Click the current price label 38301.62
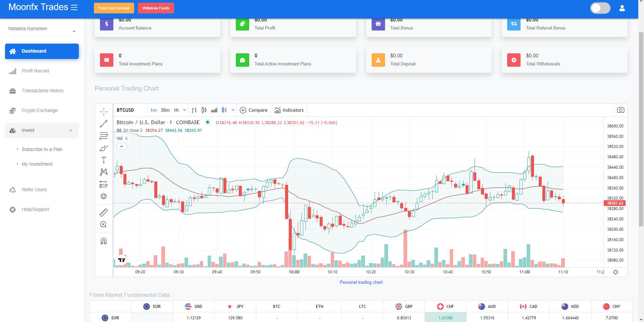 [x=615, y=203]
